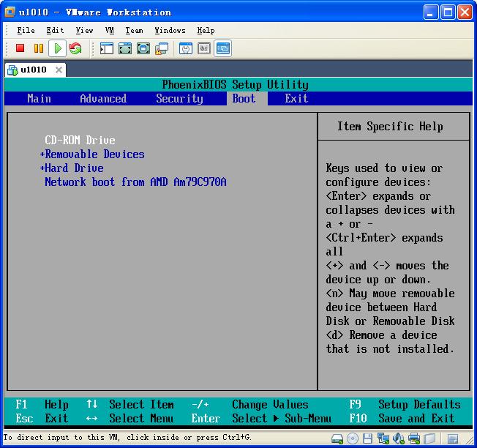Click the window resize grip corner
This screenshot has width=477, height=448.
(469, 440)
